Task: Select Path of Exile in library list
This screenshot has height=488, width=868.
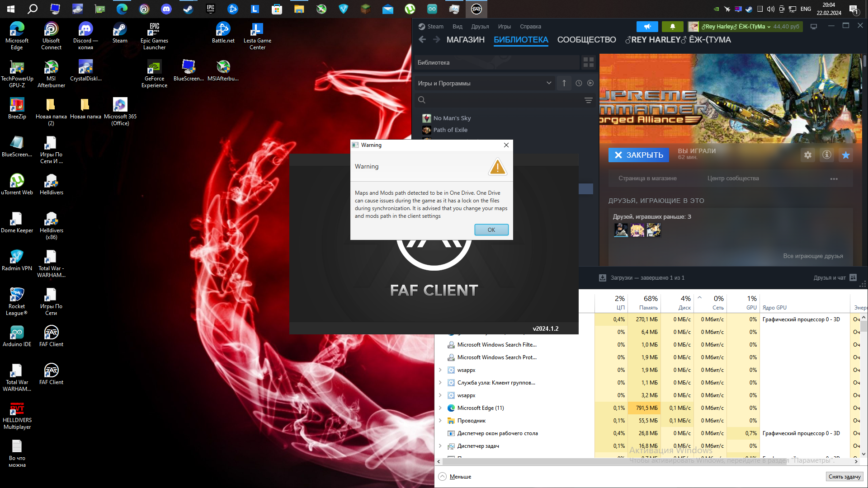Action: tap(450, 130)
